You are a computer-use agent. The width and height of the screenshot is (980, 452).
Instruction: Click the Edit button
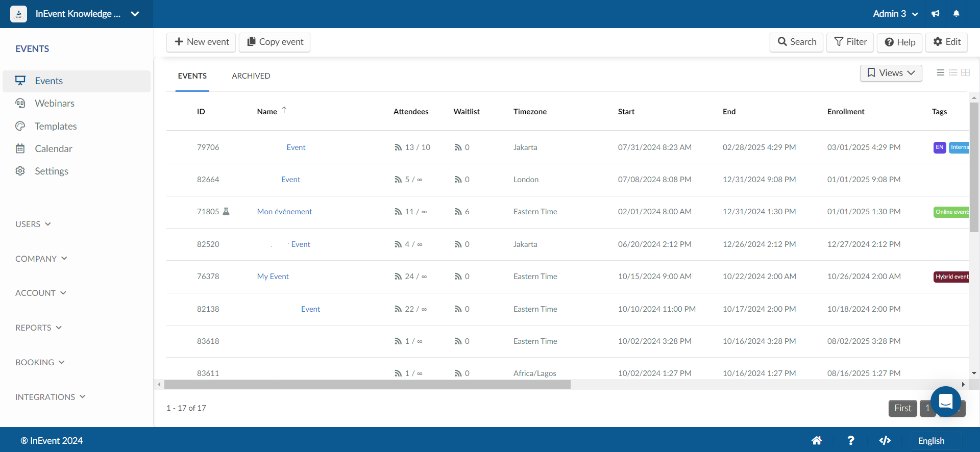(947, 42)
